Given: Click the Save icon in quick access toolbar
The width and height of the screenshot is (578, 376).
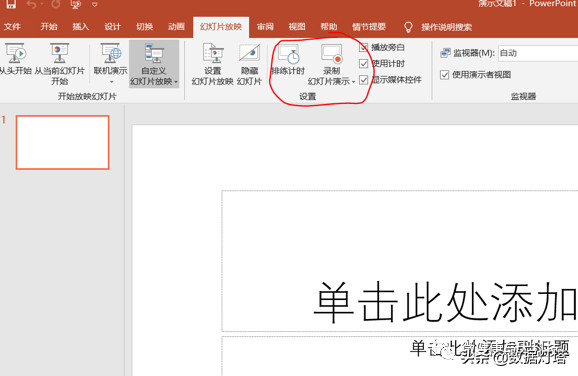Looking at the screenshot, I should pyautogui.click(x=11, y=4).
